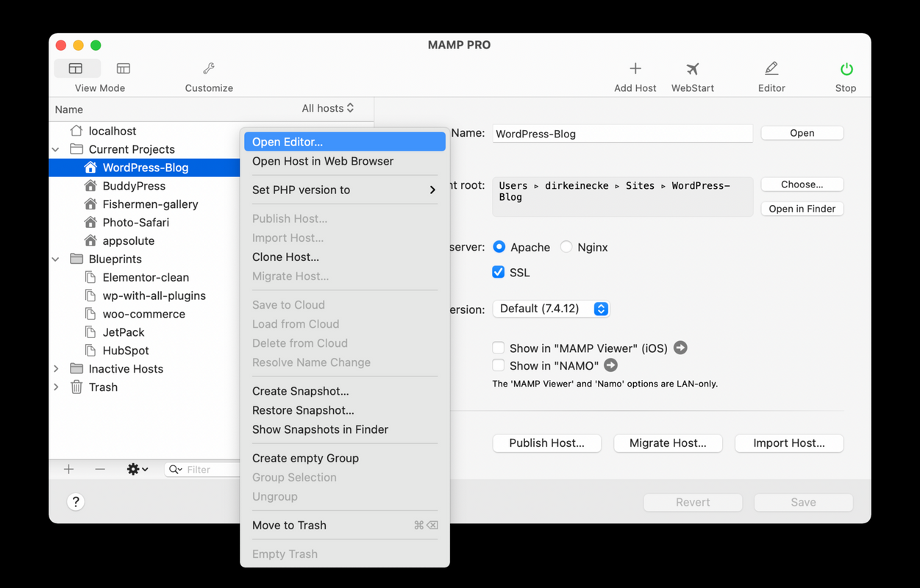920x588 pixels.
Task: Expand the Trash group
Action: [56, 387]
